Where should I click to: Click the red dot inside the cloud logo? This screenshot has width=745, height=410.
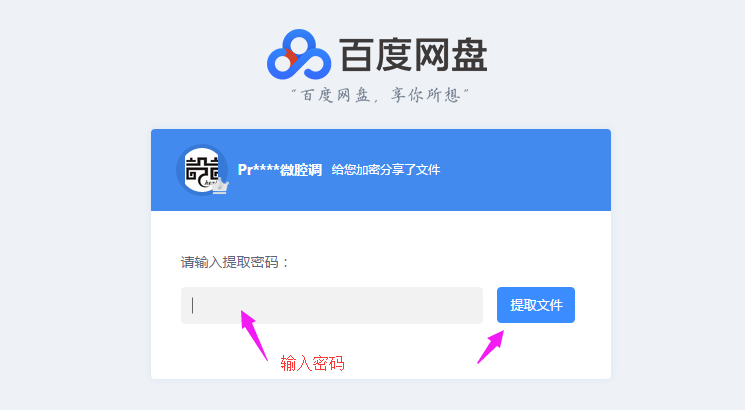pos(289,58)
